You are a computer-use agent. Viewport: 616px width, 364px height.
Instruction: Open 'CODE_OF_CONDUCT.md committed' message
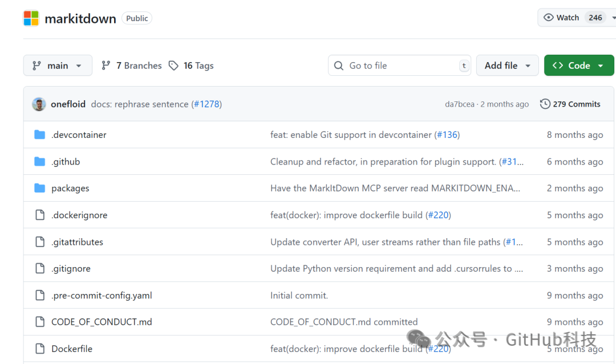[344, 322]
